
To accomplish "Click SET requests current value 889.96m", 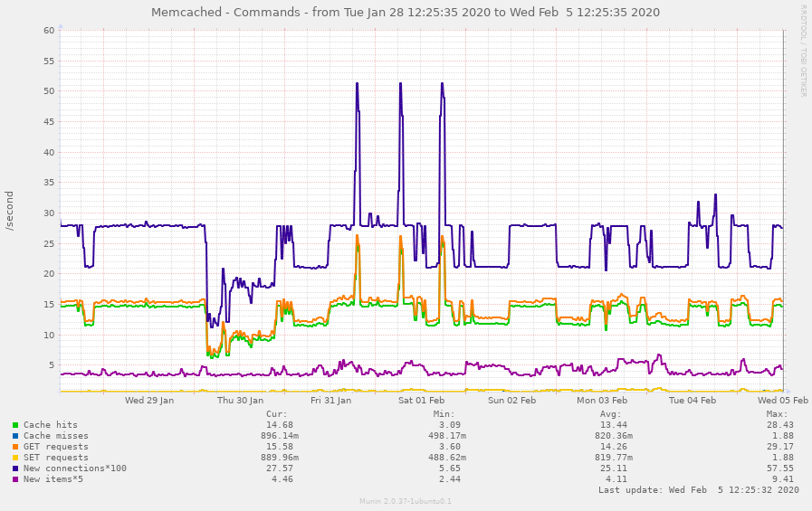I will tap(280, 458).
